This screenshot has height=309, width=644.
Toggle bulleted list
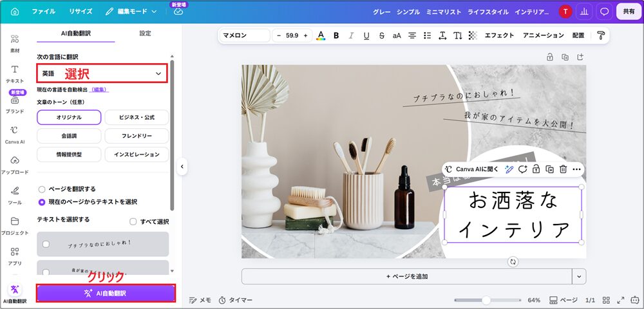(427, 35)
